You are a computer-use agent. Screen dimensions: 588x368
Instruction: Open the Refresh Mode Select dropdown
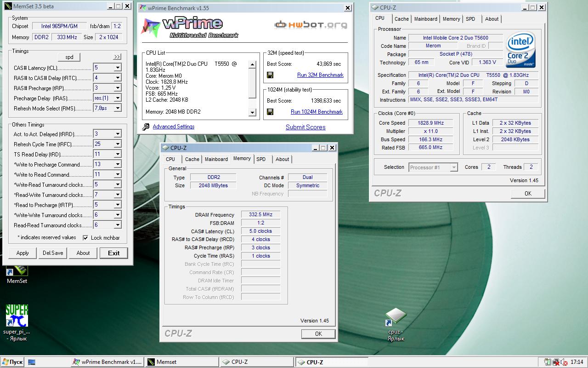[x=118, y=108]
